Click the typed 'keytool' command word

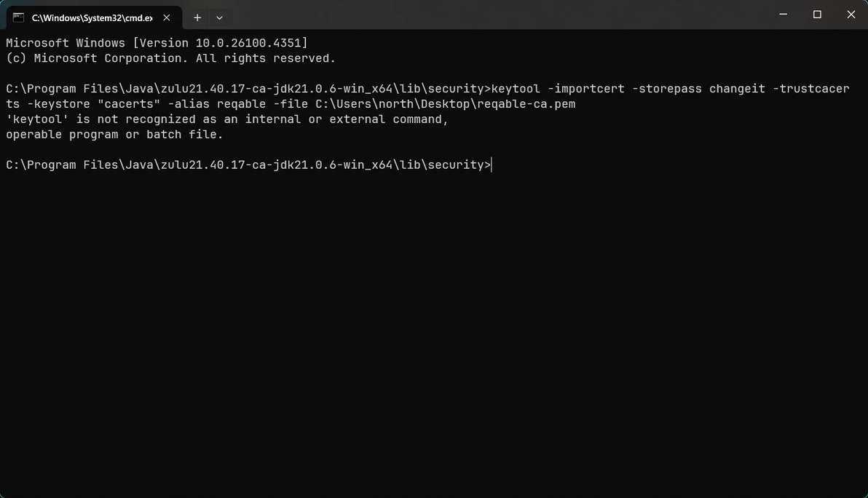[x=516, y=89]
